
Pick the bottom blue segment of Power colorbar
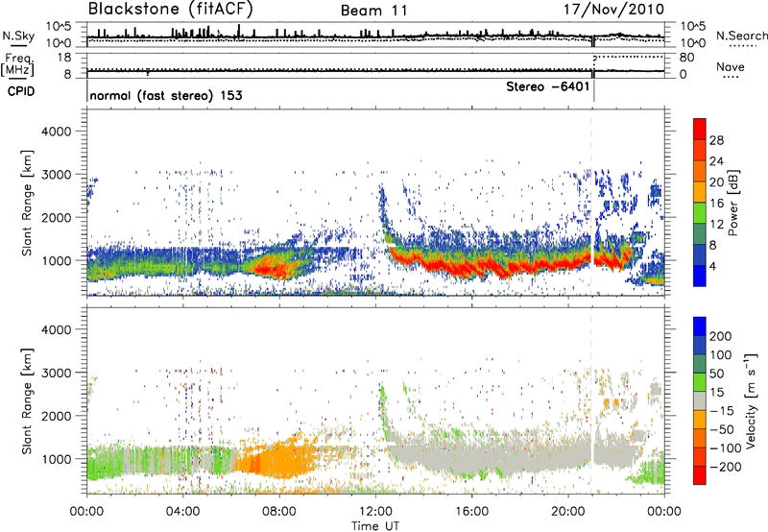[700, 276]
